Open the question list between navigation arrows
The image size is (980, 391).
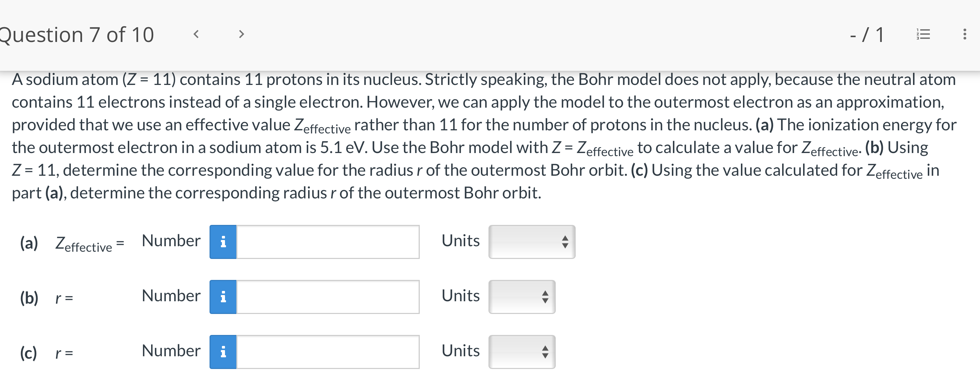(x=219, y=34)
